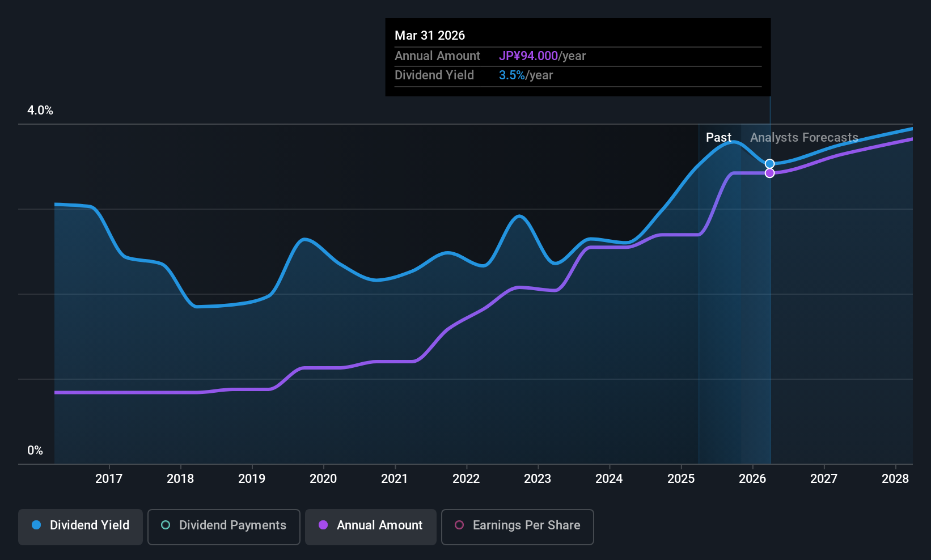Click the 2026 forecast divider line
Image resolution: width=931 pixels, height=560 pixels.
(769, 283)
